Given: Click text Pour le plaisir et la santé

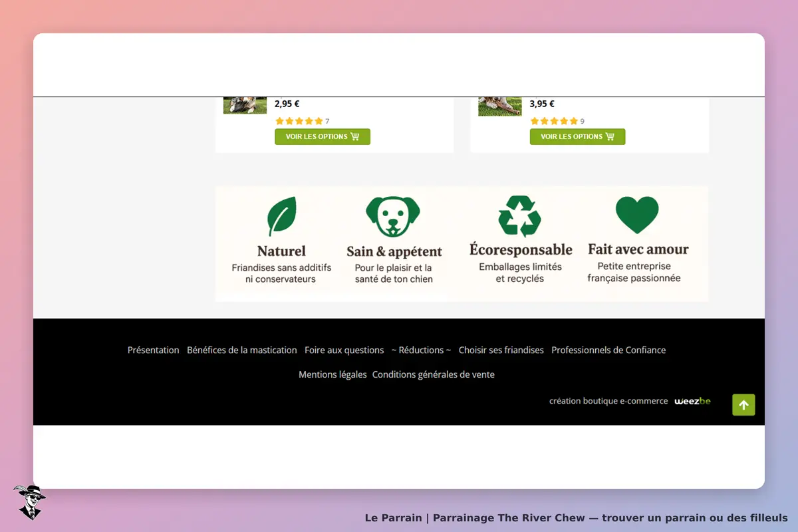Looking at the screenshot, I should coord(394,273).
